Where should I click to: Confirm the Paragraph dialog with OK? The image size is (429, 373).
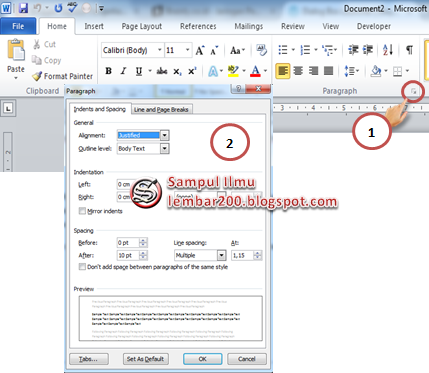tap(203, 359)
